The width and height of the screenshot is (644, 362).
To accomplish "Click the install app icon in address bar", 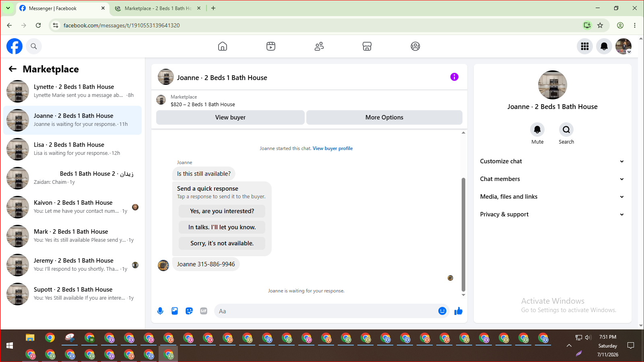I will (x=587, y=25).
